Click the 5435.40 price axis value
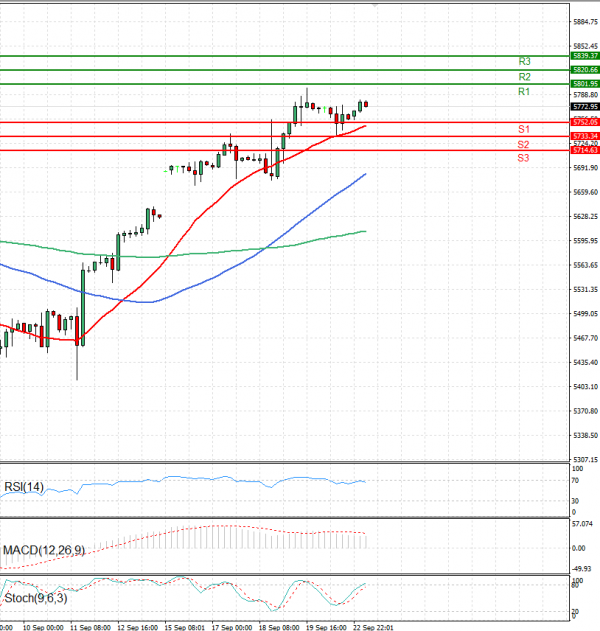Image resolution: width=600 pixels, height=631 pixels. (x=586, y=363)
